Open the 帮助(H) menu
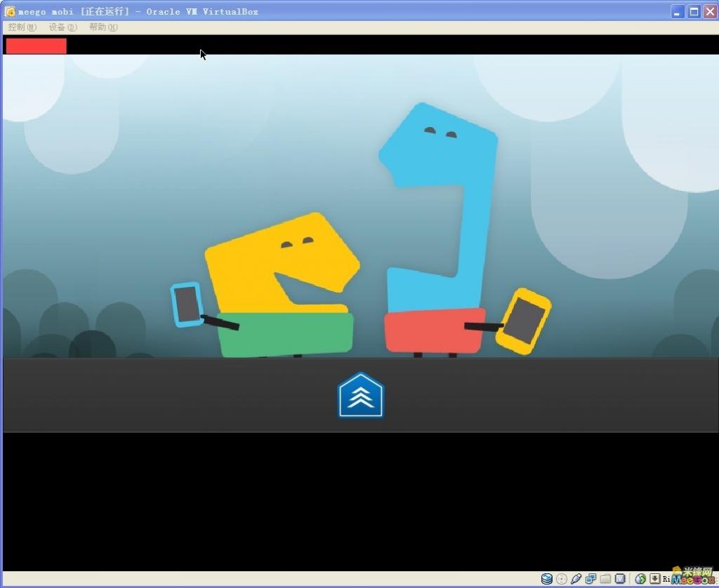The width and height of the screenshot is (719, 588). click(x=102, y=27)
